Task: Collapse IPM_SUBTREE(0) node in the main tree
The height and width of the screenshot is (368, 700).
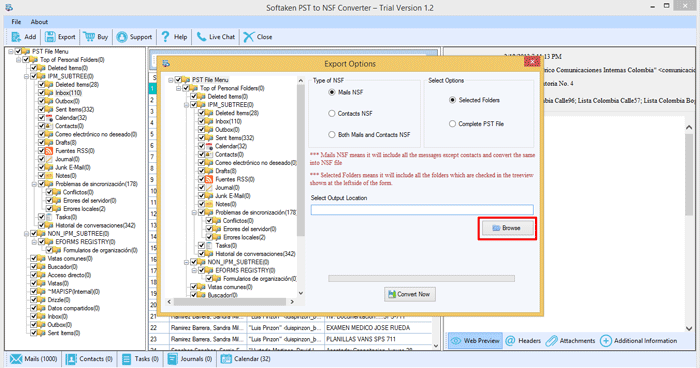Action: coord(26,76)
